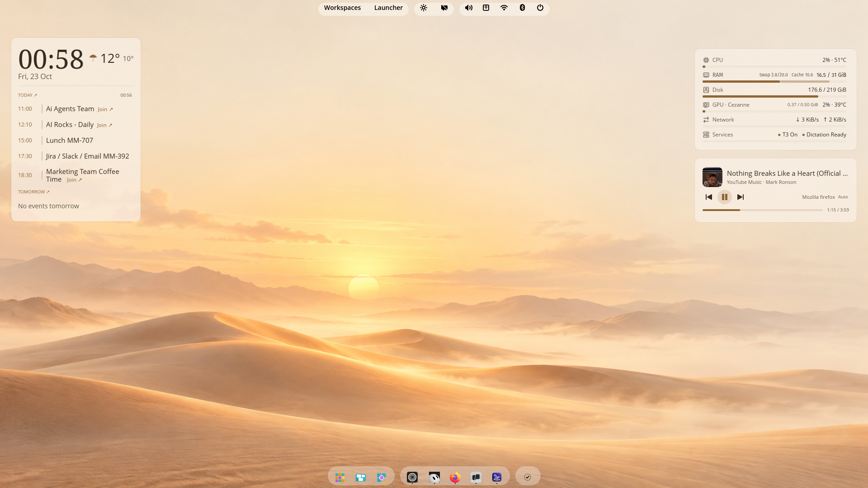Open the TODAY calendar link
Image resolution: width=868 pixels, height=488 pixels.
point(28,95)
